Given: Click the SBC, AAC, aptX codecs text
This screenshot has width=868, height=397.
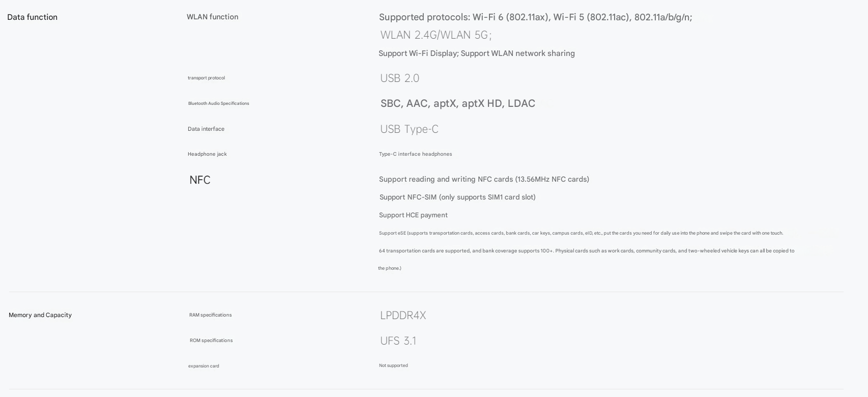Looking at the screenshot, I should 457,103.
